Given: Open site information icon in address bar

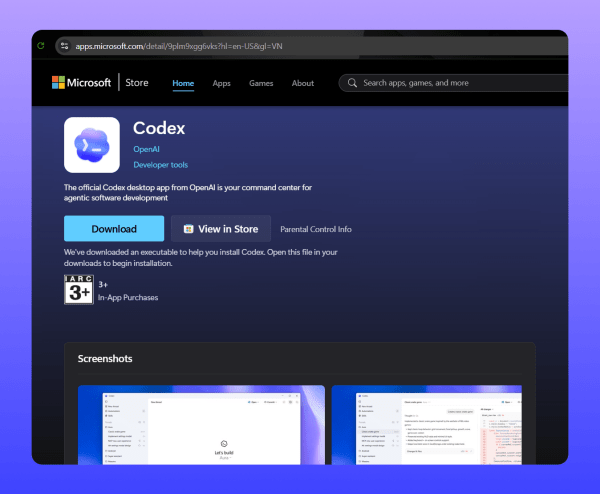Looking at the screenshot, I should (x=64, y=46).
